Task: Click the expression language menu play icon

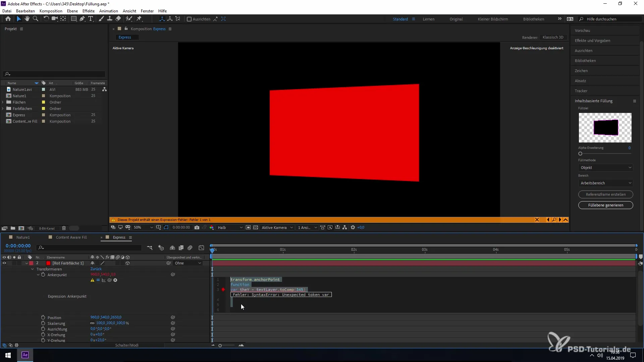Action: [115, 280]
